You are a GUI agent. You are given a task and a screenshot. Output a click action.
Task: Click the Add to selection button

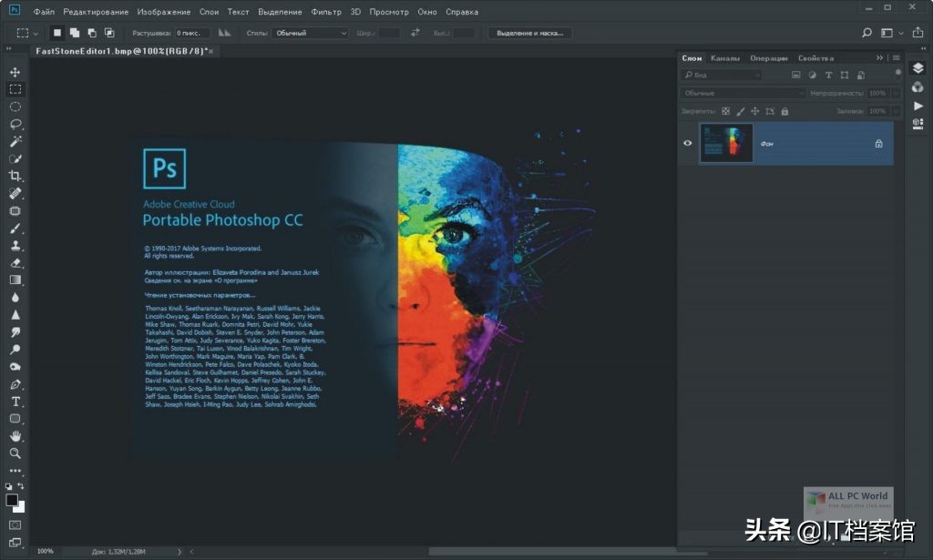[x=75, y=33]
